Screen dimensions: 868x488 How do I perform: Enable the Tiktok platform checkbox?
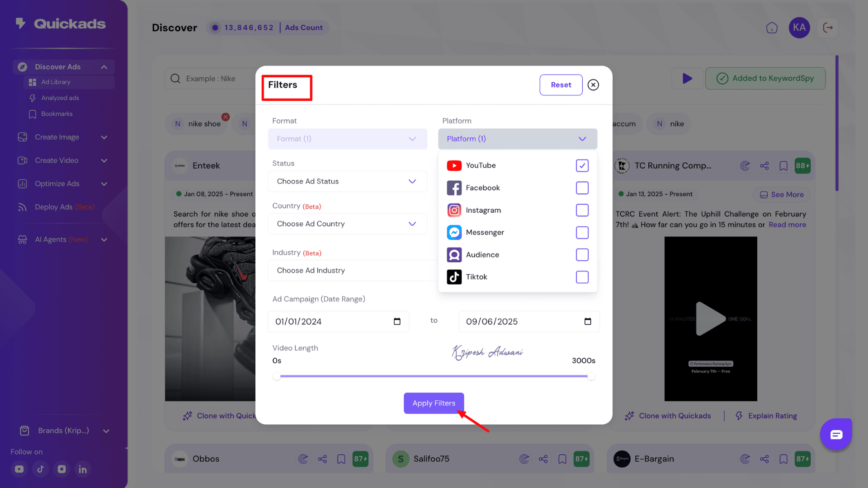(x=582, y=277)
